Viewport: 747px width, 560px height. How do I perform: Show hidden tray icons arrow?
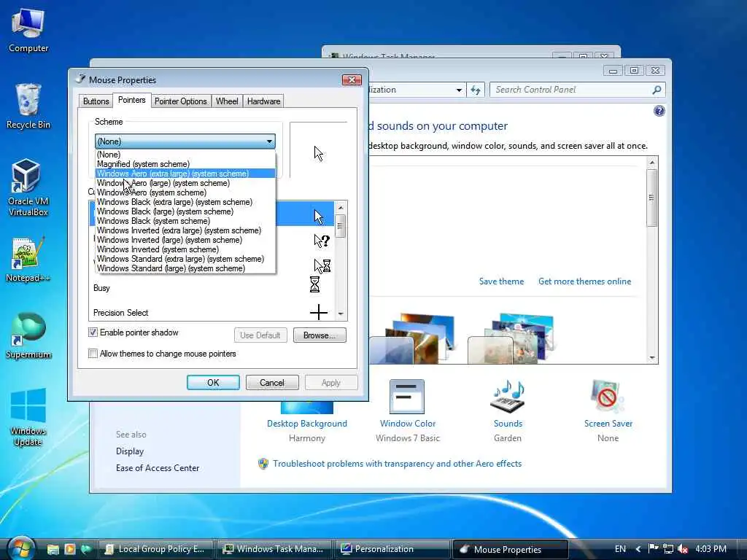(638, 549)
